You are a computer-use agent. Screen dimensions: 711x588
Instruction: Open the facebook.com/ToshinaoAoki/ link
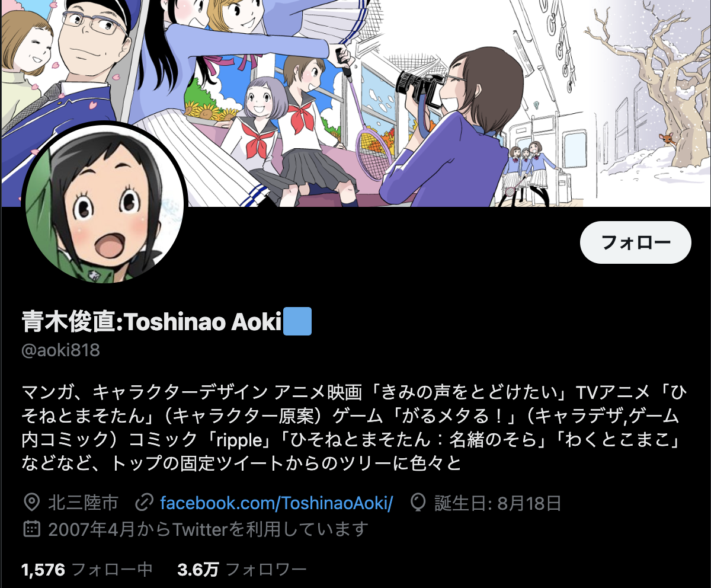click(x=277, y=504)
